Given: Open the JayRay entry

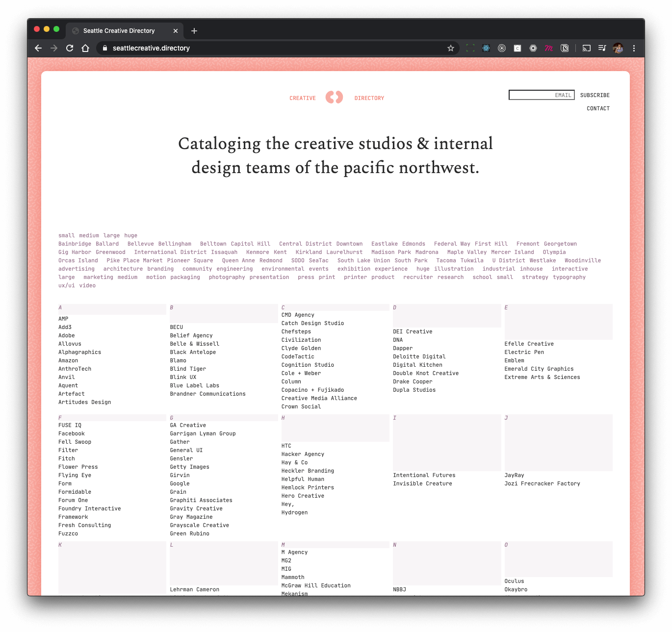Looking at the screenshot, I should 514,475.
